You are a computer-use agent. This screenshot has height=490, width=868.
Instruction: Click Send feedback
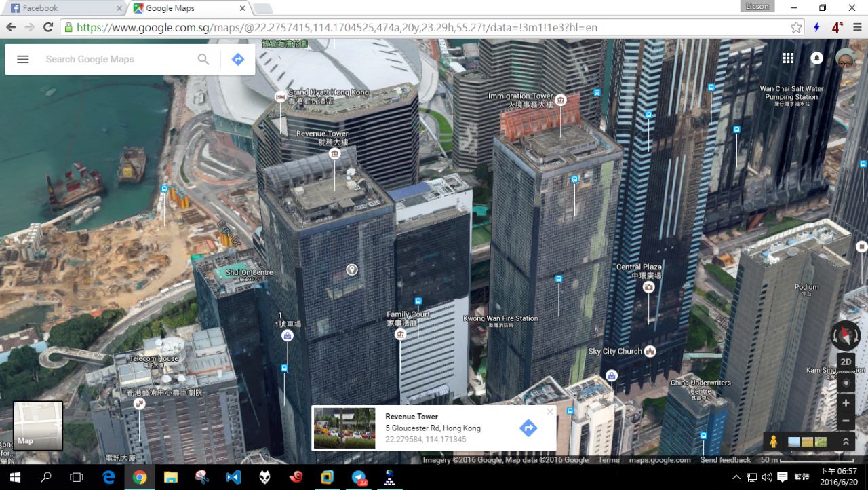(x=725, y=460)
